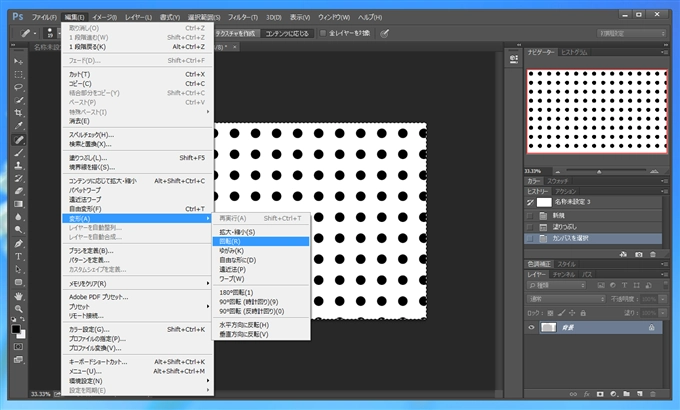Select the Move tool
Screen dimensions: 680x410
(x=18, y=62)
